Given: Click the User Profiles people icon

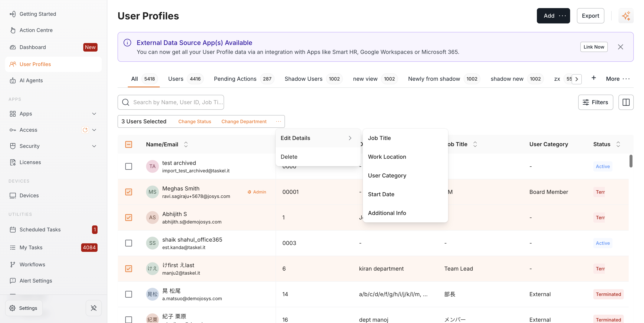Looking at the screenshot, I should tap(13, 64).
